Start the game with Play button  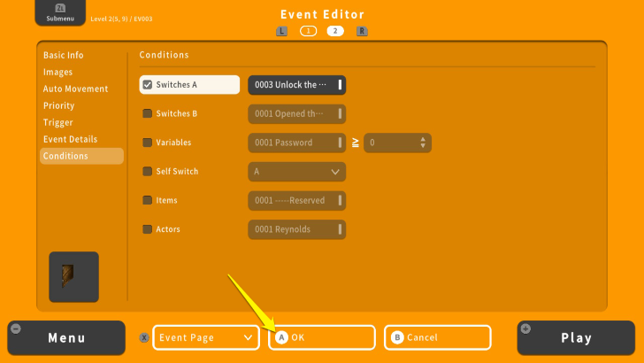pos(576,338)
